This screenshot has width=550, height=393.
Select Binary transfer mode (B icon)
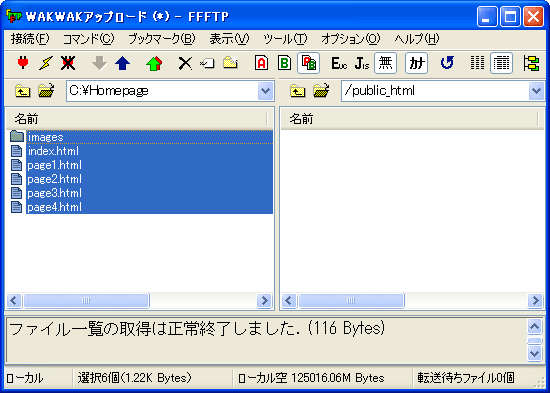point(284,63)
